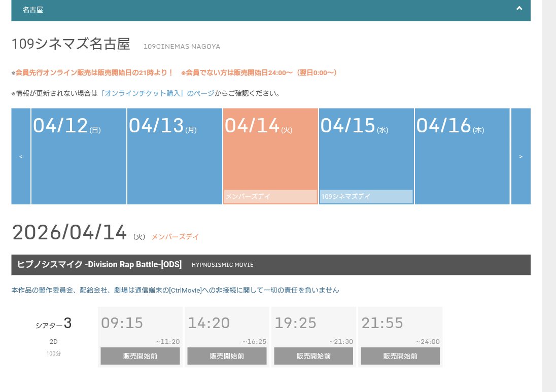This screenshot has width=556, height=392.
Task: Click the 100分 running time text
Action: (x=54, y=353)
